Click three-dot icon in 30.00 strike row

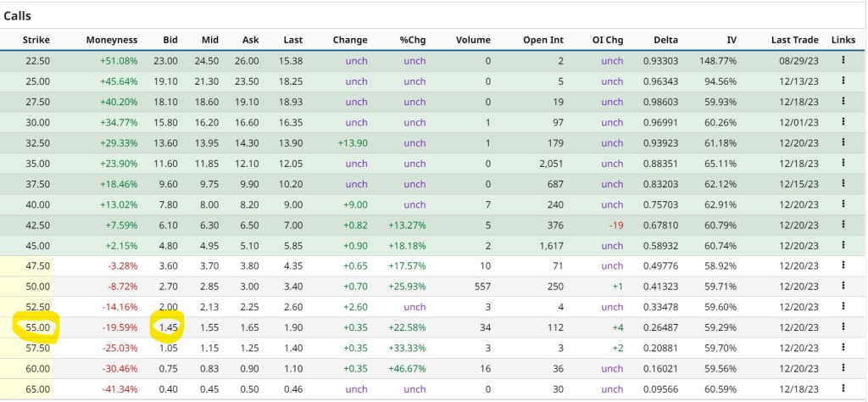843,122
